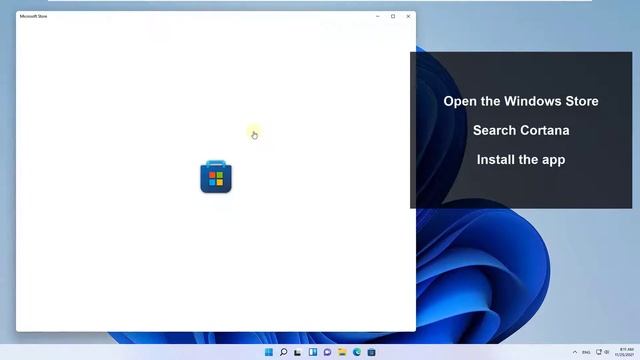The width and height of the screenshot is (640, 360).
Task: Open network status tray icon
Action: click(x=599, y=352)
